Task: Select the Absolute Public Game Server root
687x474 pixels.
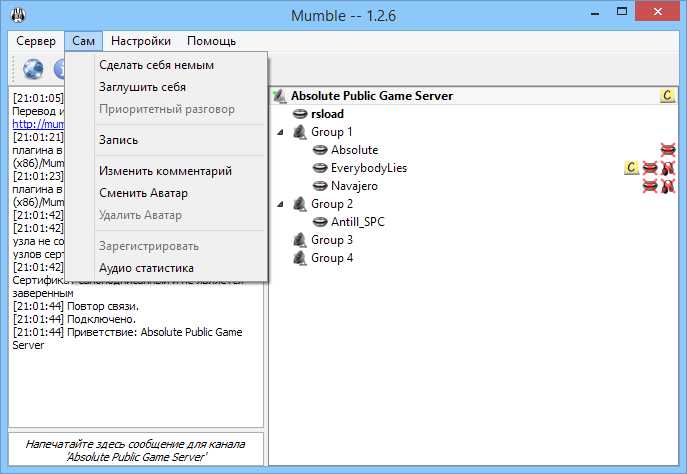Action: click(x=372, y=96)
